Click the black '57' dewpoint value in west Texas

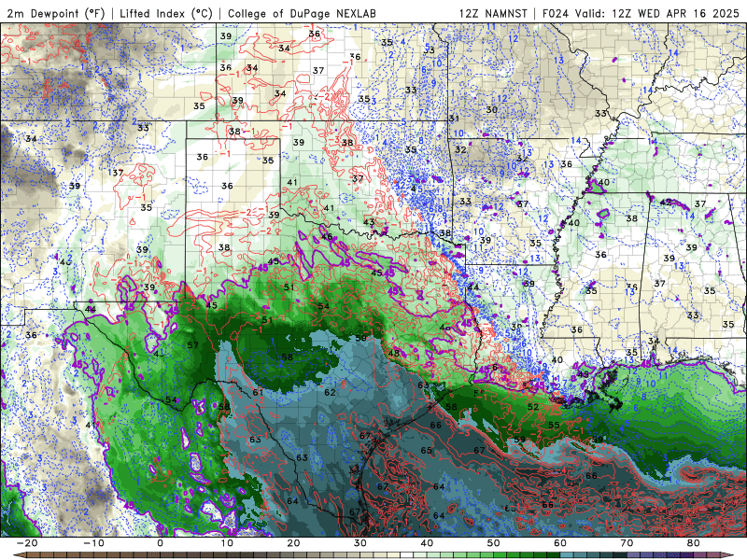click(192, 345)
